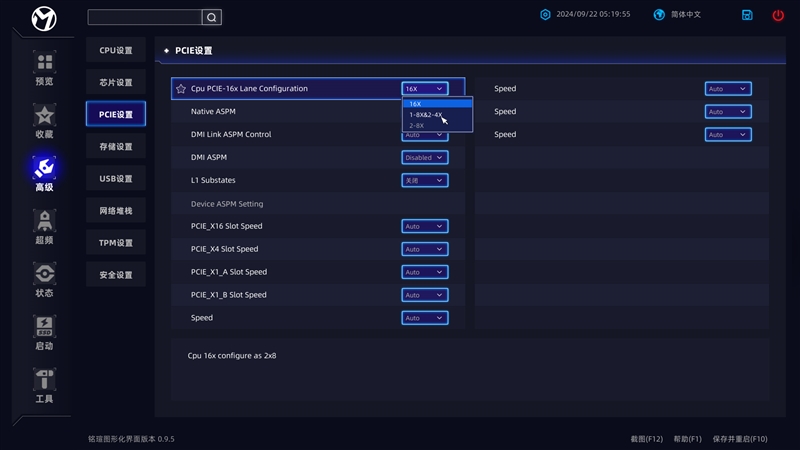The height and width of the screenshot is (450, 800).
Task: Switch to the CPU设置 tab
Action: [116, 50]
